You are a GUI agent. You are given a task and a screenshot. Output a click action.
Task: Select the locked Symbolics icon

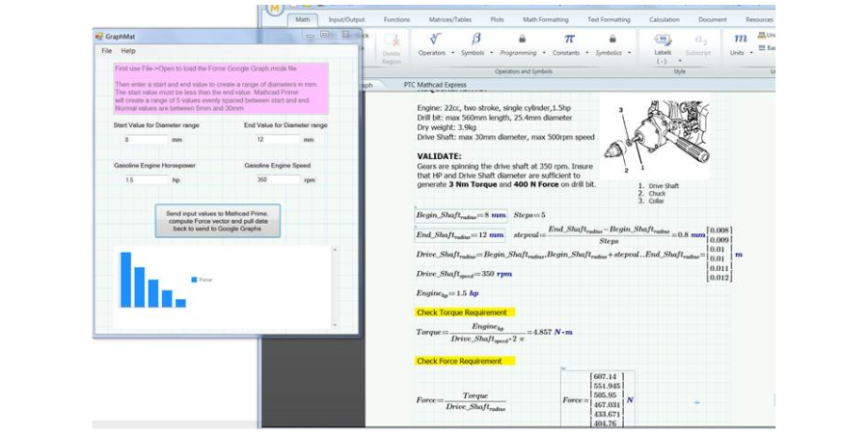pos(611,39)
